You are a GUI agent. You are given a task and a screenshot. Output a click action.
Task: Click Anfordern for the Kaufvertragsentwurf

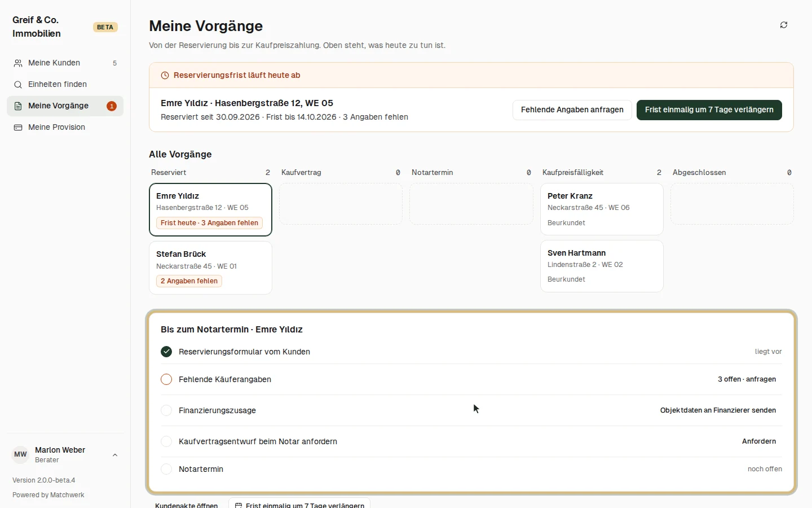tap(759, 441)
